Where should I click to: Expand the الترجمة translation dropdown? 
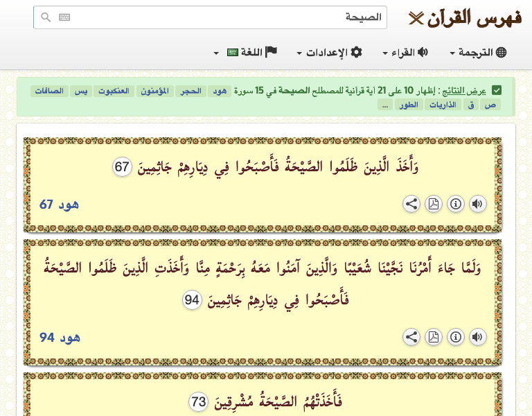click(478, 53)
